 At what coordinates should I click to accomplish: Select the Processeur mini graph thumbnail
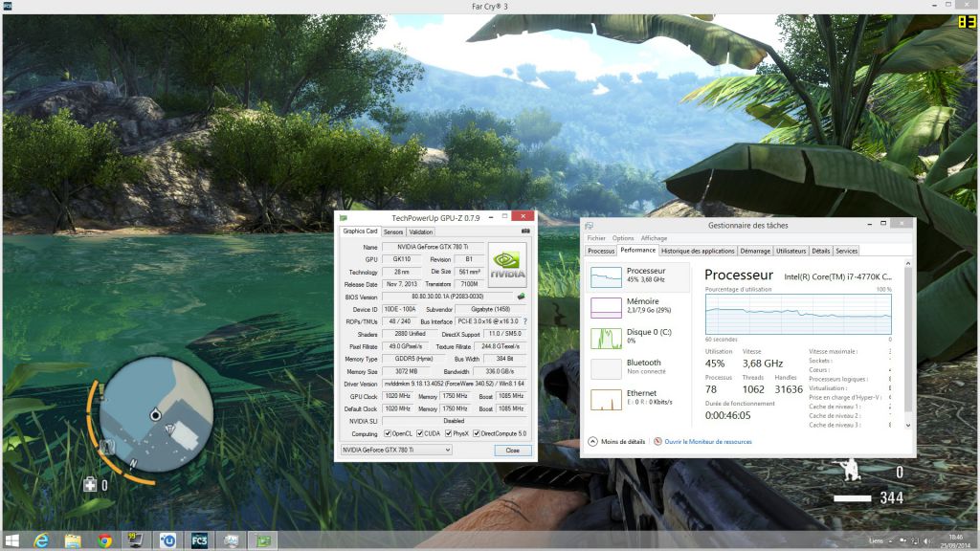click(x=606, y=276)
